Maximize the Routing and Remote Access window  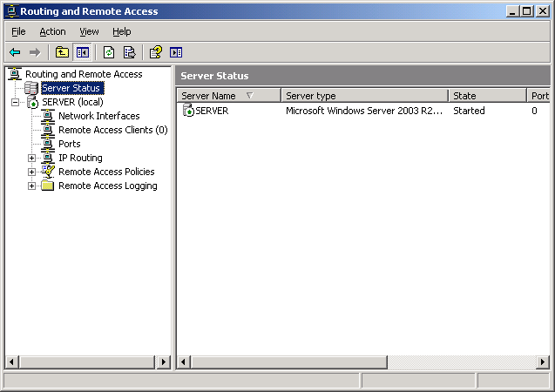click(x=526, y=11)
